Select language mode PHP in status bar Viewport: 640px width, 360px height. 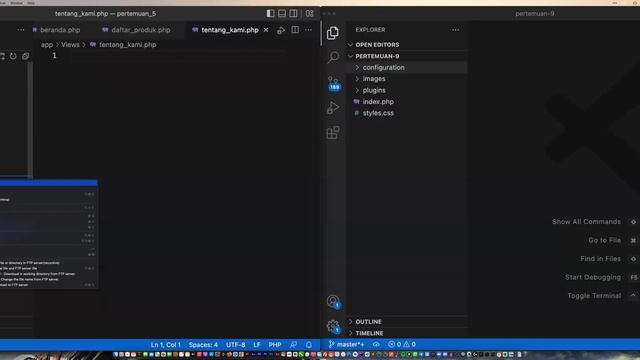click(275, 344)
